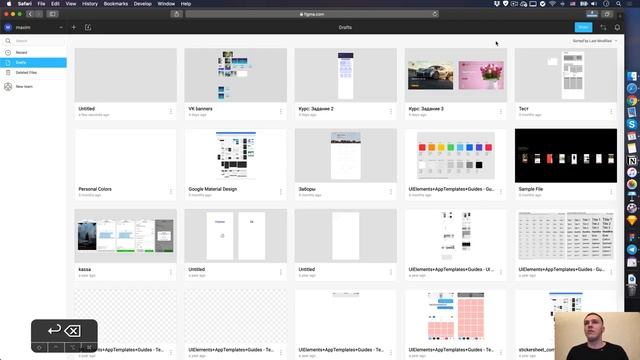Screen dimensions: 640x360
Task: Click the first Untitled file name in top row
Action: (x=87, y=109)
